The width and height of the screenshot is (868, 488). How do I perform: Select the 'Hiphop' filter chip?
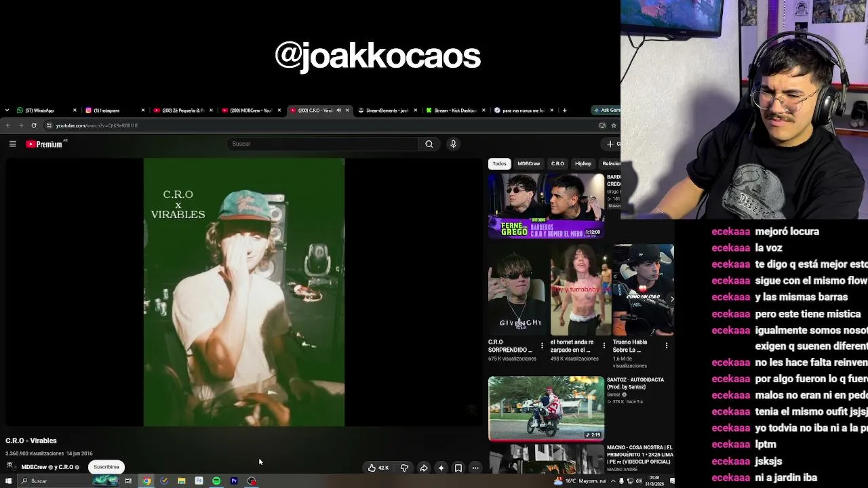click(583, 163)
